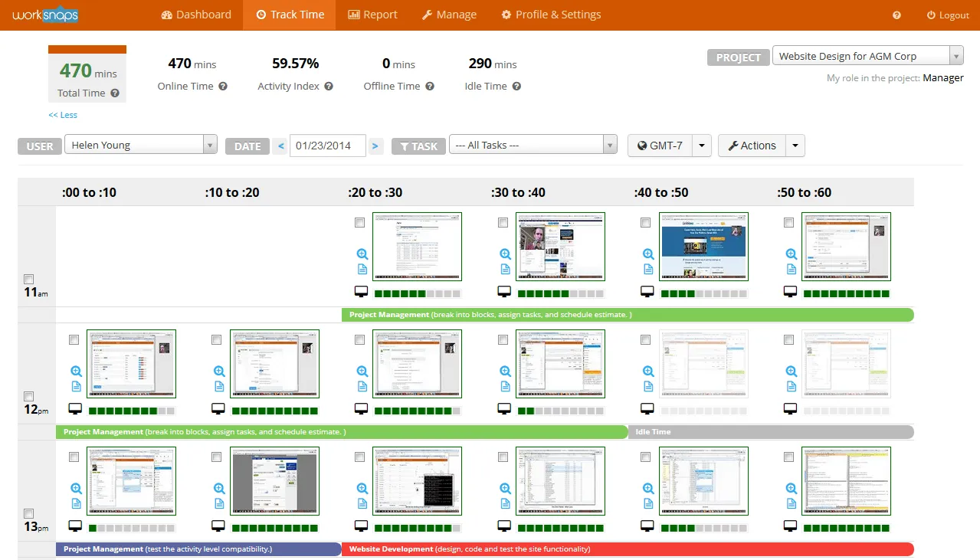
Task: Click the Total Time help icon
Action: pos(115,93)
